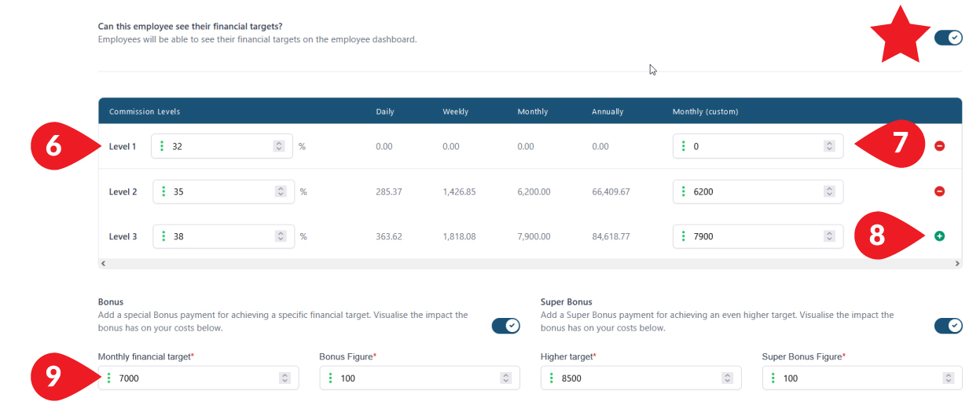Click table scrollbar left arrow
980x409 pixels.
(x=104, y=264)
